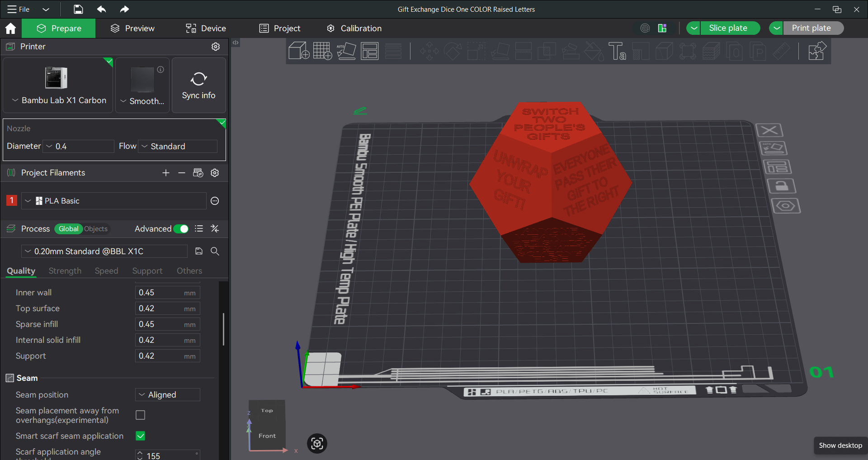Click the Sync info button
Screen dimensions: 868x460
point(199,85)
